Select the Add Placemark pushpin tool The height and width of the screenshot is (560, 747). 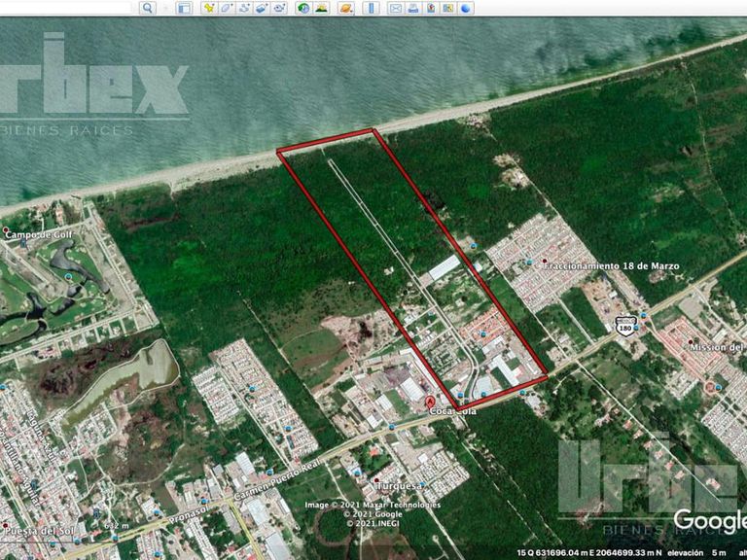click(209, 8)
